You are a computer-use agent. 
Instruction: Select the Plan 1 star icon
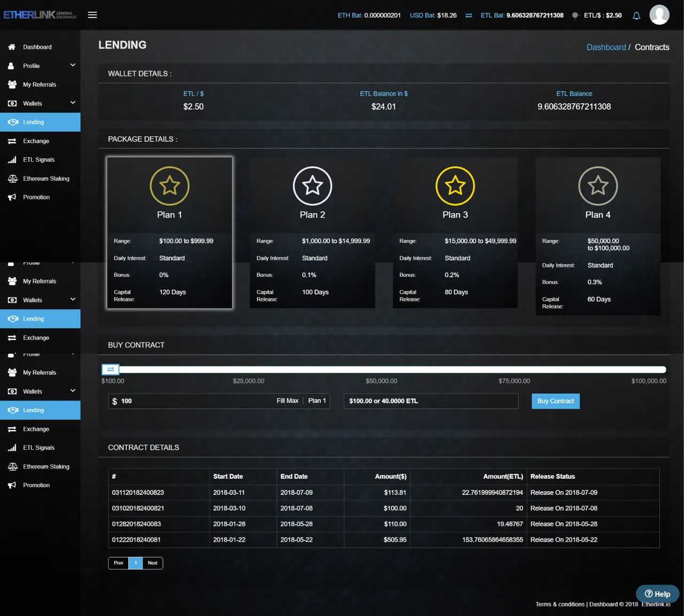click(169, 186)
